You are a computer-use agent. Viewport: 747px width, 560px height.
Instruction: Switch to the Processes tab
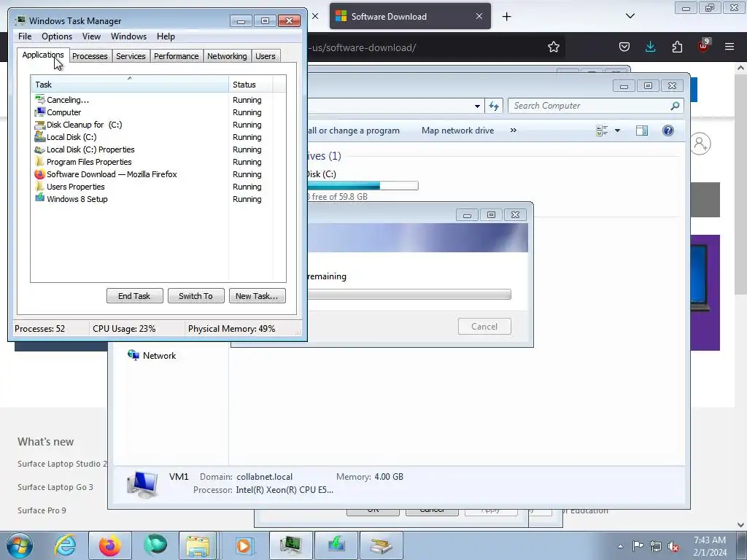[90, 56]
